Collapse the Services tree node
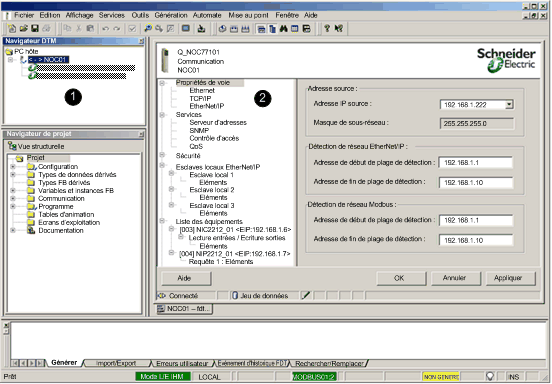The height and width of the screenshot is (384, 552). tap(162, 115)
